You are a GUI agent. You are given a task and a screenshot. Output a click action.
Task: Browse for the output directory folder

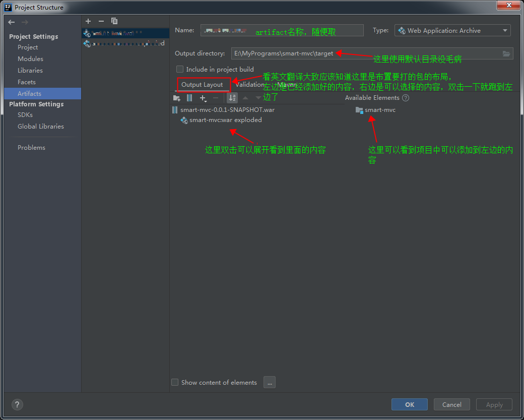click(x=506, y=53)
